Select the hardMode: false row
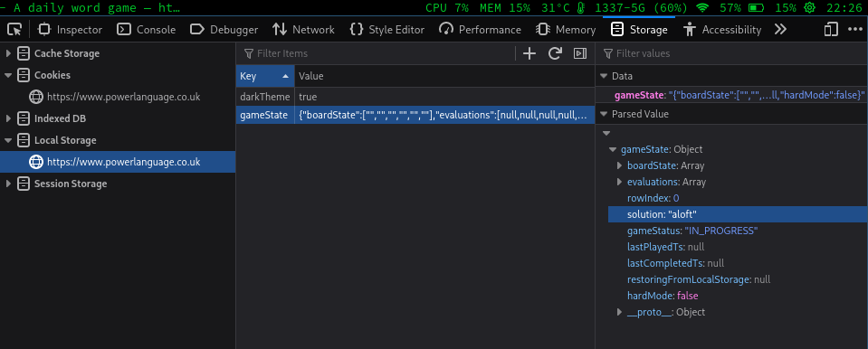 [738, 296]
